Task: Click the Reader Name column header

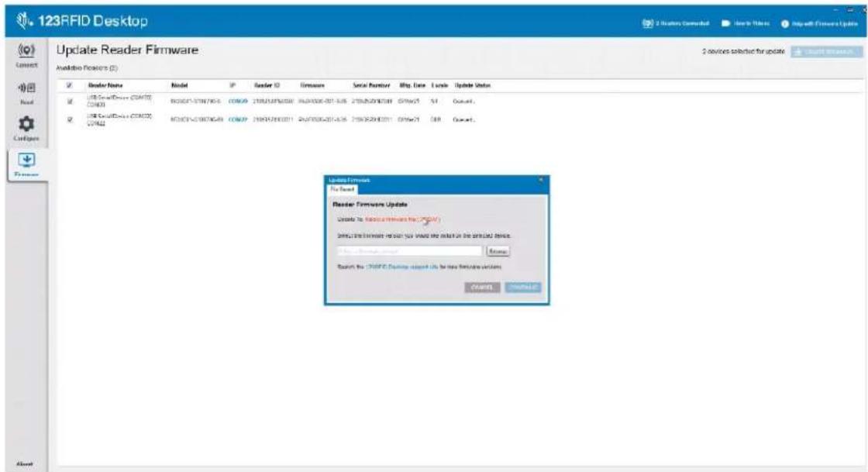Action: point(105,85)
